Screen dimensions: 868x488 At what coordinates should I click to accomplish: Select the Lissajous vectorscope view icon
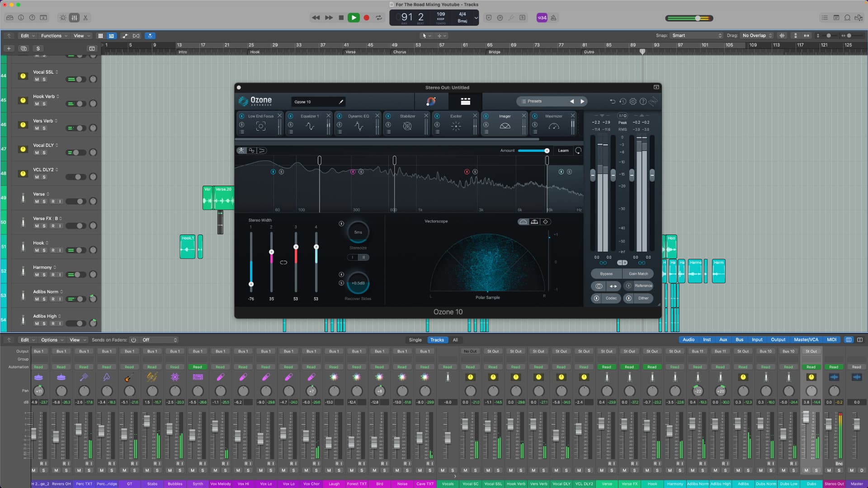click(545, 222)
